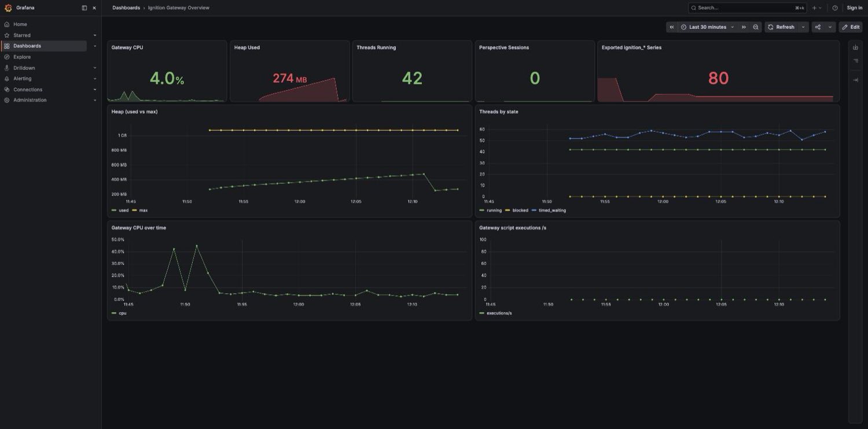Open the plus 'new' dropdown menu
Image resolution: width=868 pixels, height=429 pixels.
click(x=817, y=8)
